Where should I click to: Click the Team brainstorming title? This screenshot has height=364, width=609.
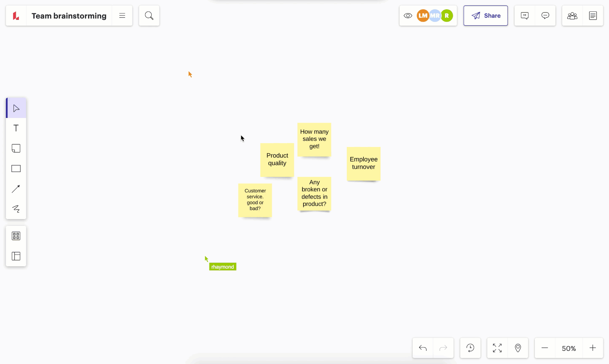(69, 16)
